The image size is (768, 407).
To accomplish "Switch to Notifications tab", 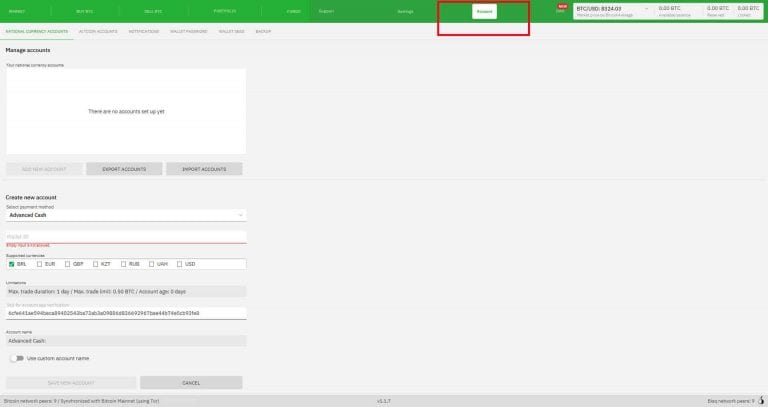I will [144, 31].
